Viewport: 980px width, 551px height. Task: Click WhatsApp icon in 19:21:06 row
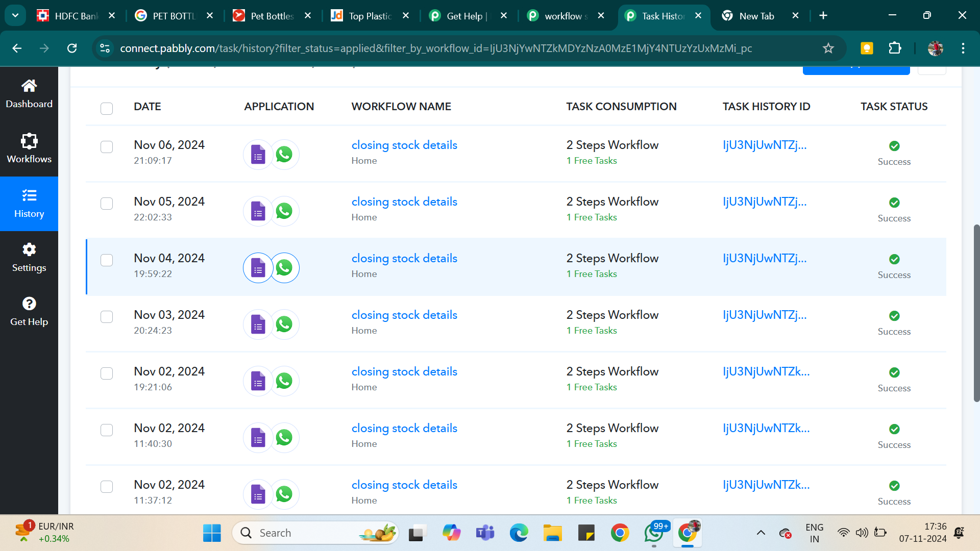click(284, 381)
